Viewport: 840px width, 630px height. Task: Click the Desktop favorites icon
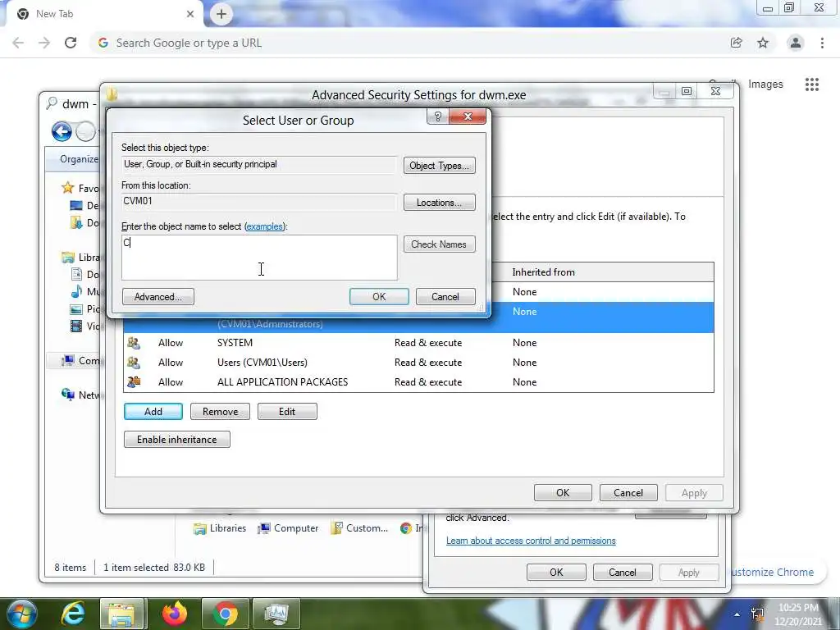76,205
